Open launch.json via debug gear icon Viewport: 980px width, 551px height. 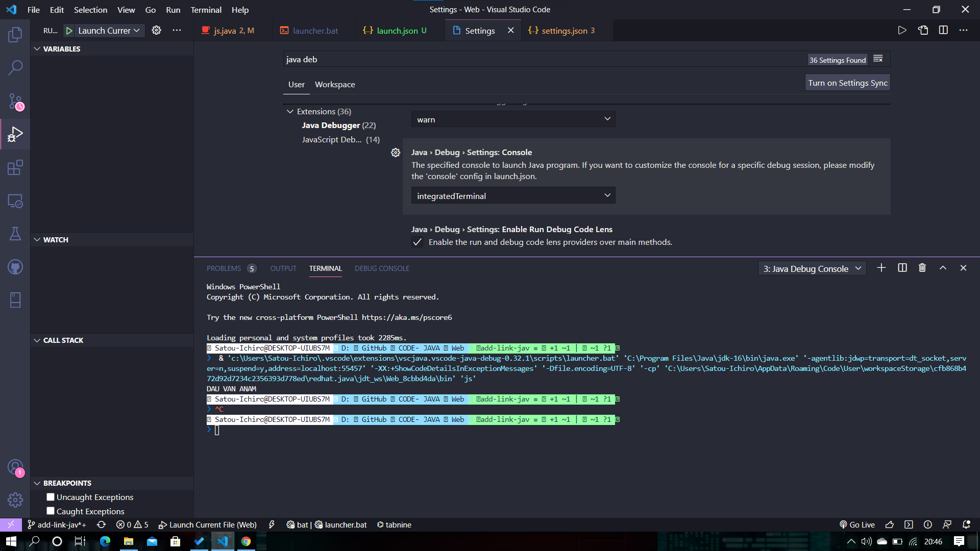pyautogui.click(x=156, y=31)
